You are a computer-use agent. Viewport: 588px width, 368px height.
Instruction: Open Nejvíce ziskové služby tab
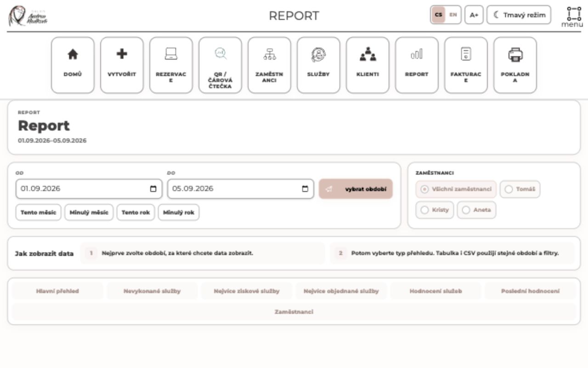coord(247,291)
